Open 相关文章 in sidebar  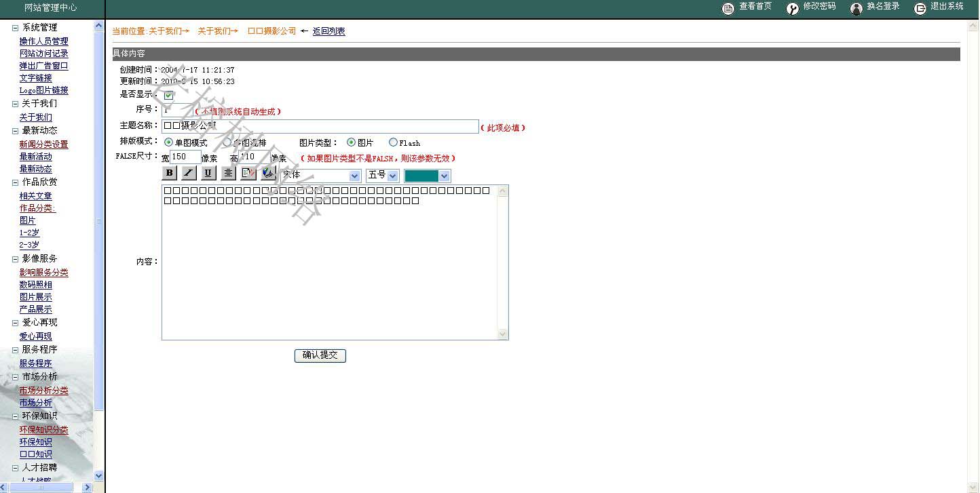(36, 196)
